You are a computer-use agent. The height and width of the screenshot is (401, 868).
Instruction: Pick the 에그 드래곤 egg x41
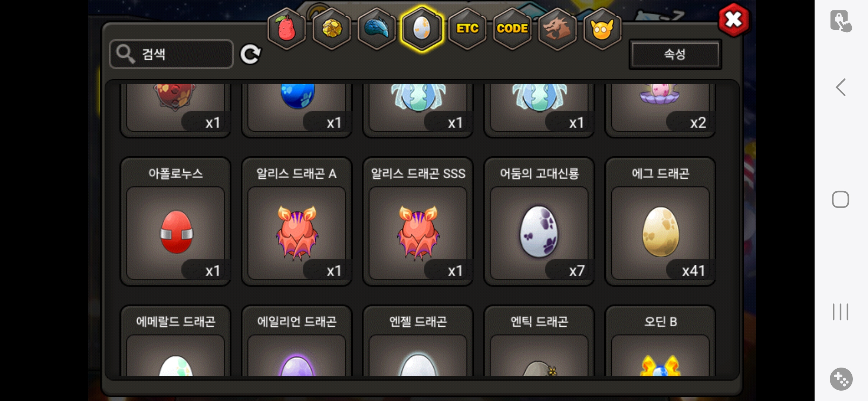(x=660, y=222)
